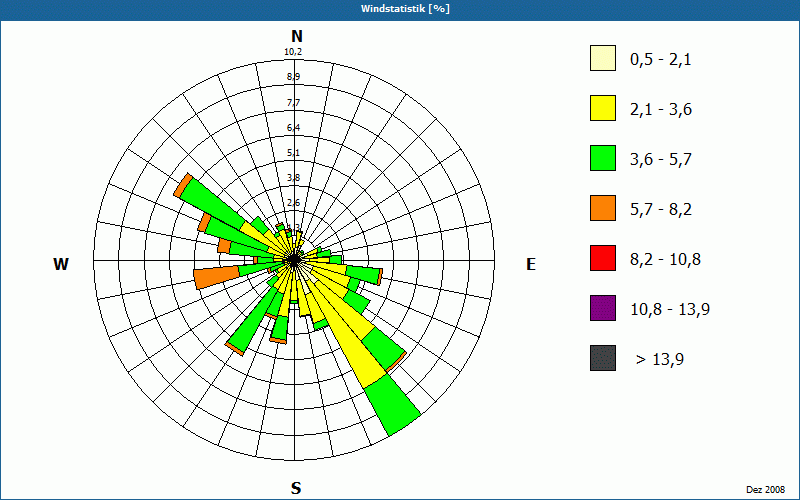Click the legend label '2,1 - 3,6'
Image resolution: width=800 pixels, height=500 pixels.
(x=661, y=110)
